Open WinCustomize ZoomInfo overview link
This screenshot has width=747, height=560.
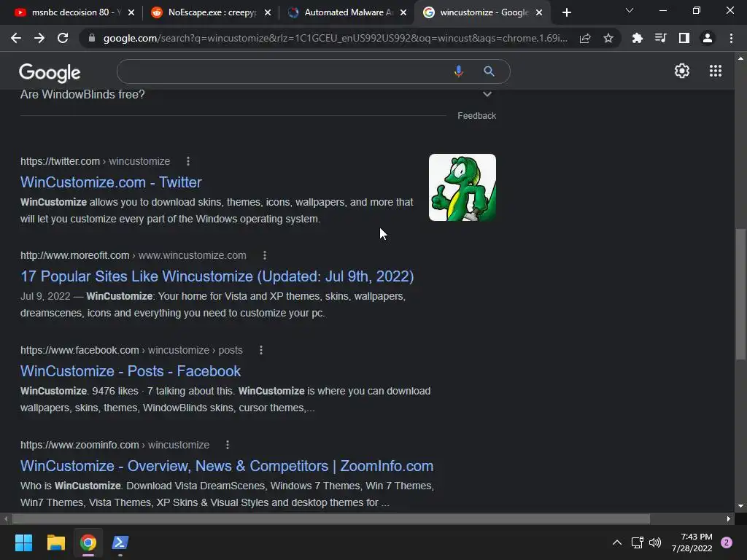click(227, 466)
